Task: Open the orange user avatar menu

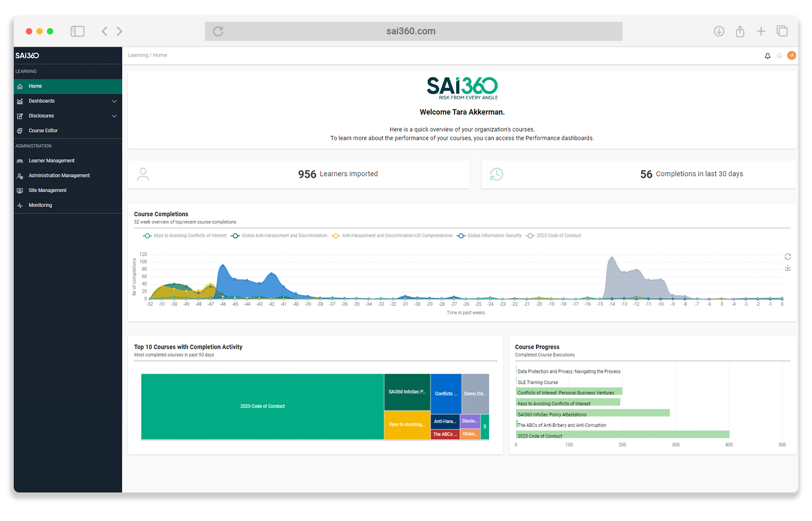Action: point(791,55)
